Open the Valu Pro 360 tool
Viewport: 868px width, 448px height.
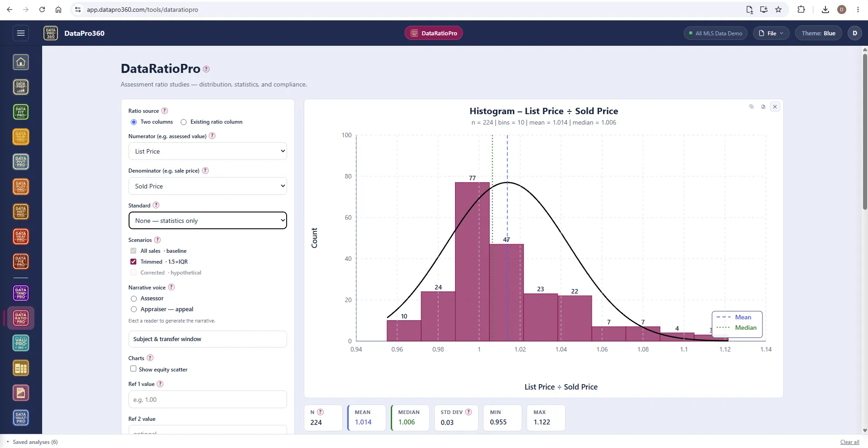coord(21,343)
